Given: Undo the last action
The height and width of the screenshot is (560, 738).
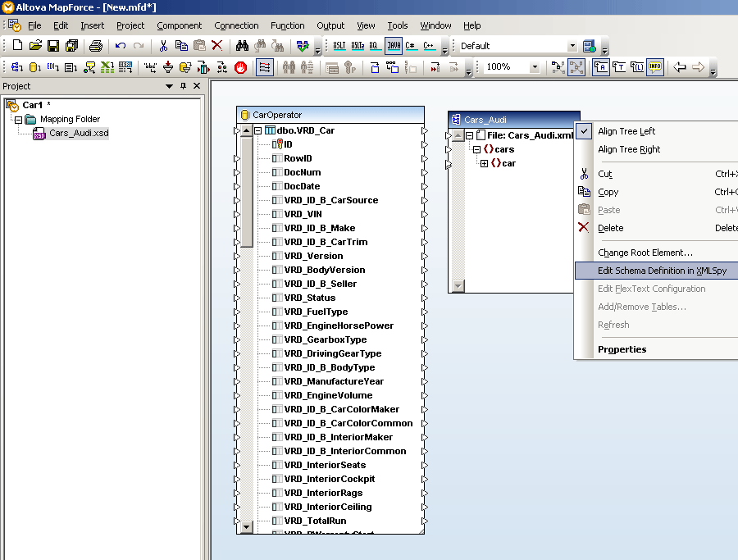Looking at the screenshot, I should [121, 46].
